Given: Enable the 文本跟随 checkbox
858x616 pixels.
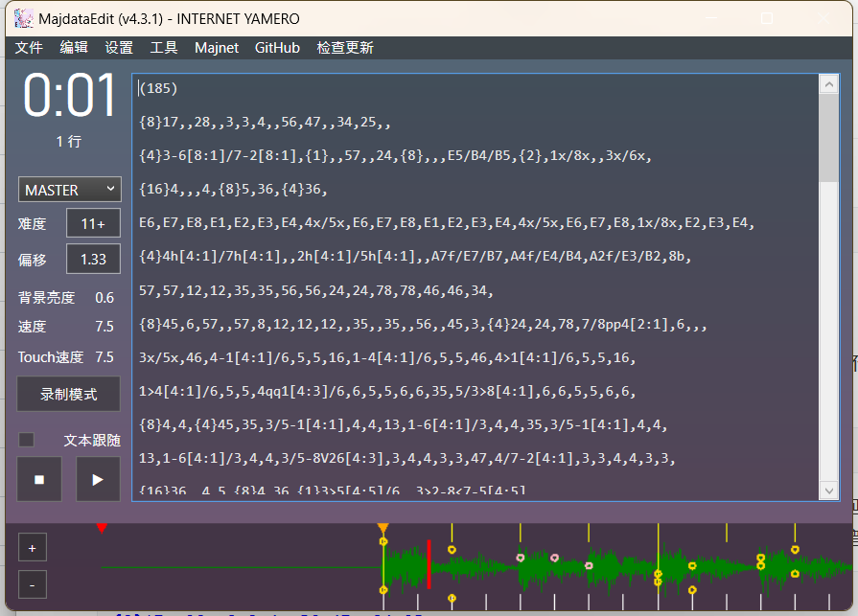Looking at the screenshot, I should (x=27, y=440).
